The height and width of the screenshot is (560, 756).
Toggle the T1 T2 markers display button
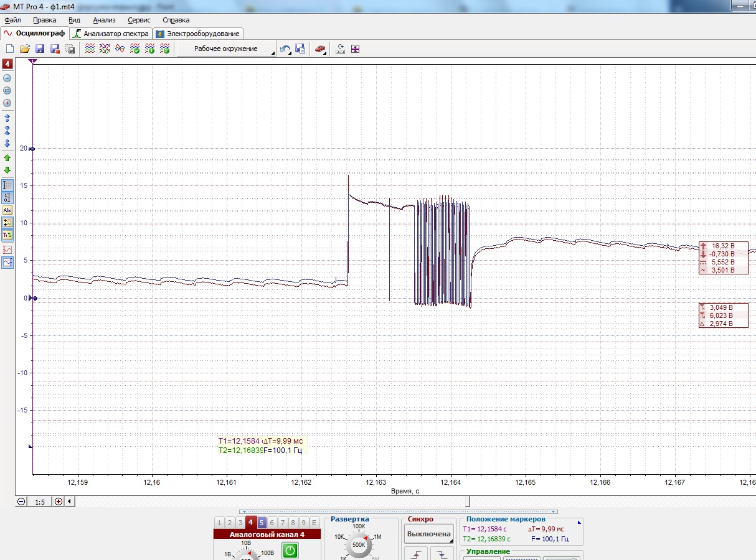click(7, 235)
